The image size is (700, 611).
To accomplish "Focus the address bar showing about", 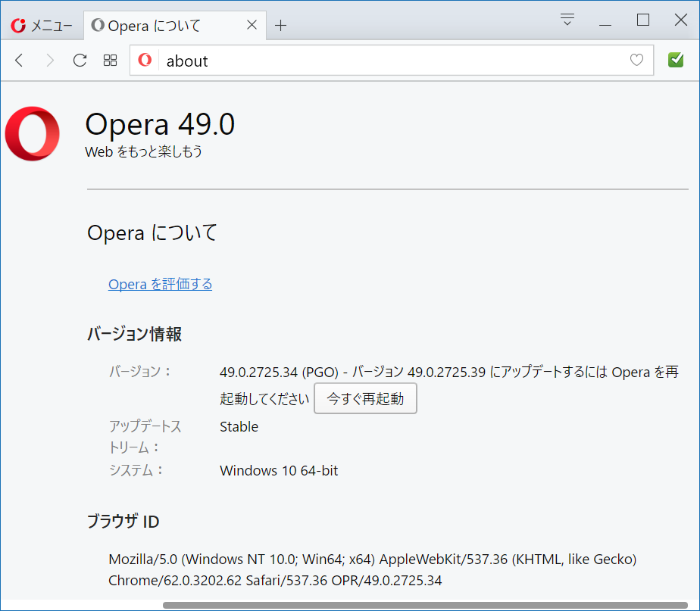I will (392, 61).
